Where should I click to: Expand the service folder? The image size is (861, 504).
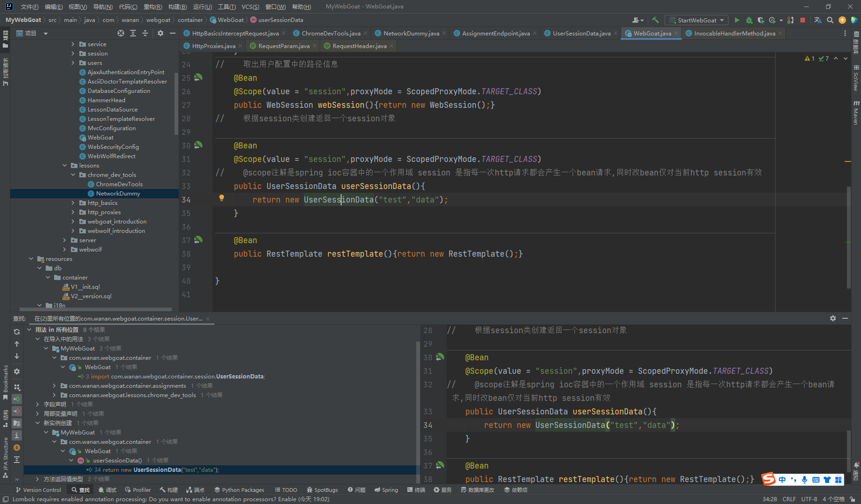[x=73, y=44]
